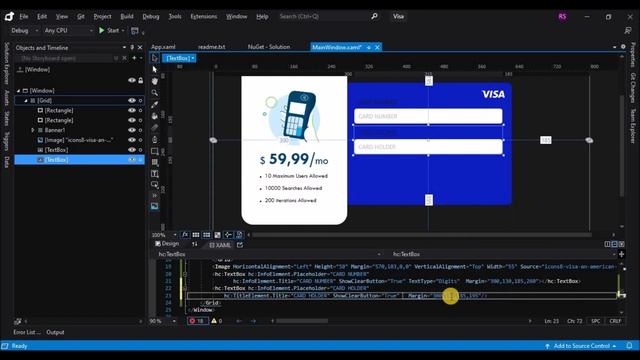Viewport: 640px width, 360px height.
Task: Switch to the XAML view button
Action: tap(220, 245)
